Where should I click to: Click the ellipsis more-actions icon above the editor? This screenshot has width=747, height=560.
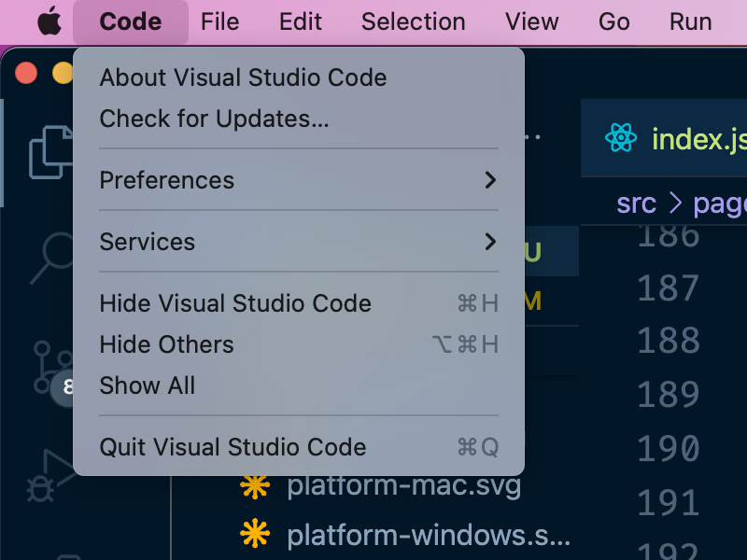point(532,138)
